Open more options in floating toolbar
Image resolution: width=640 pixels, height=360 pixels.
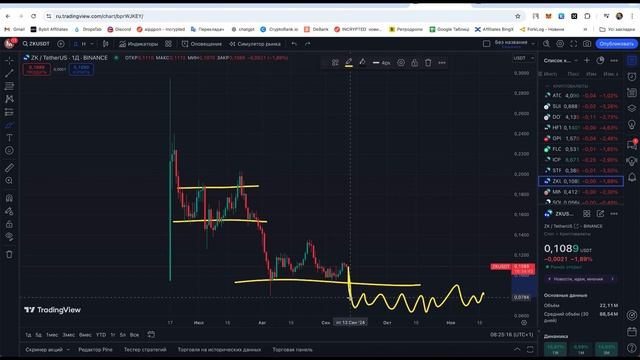pos(442,62)
